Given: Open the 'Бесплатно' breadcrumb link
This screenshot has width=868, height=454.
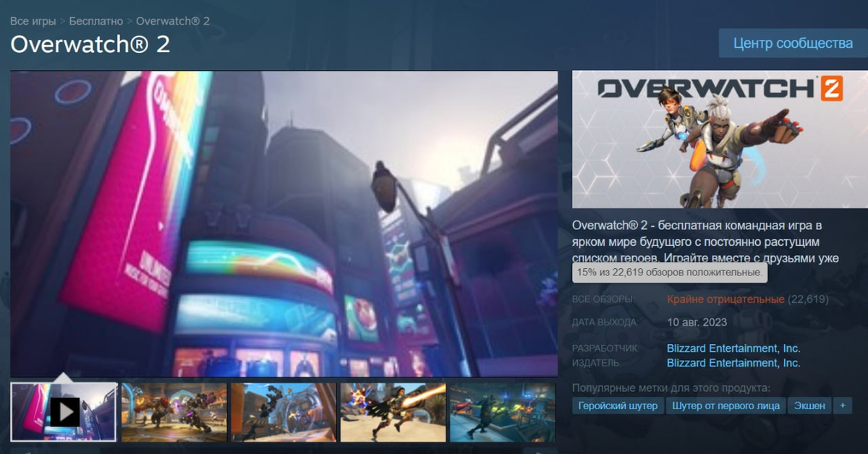Looking at the screenshot, I should [95, 21].
